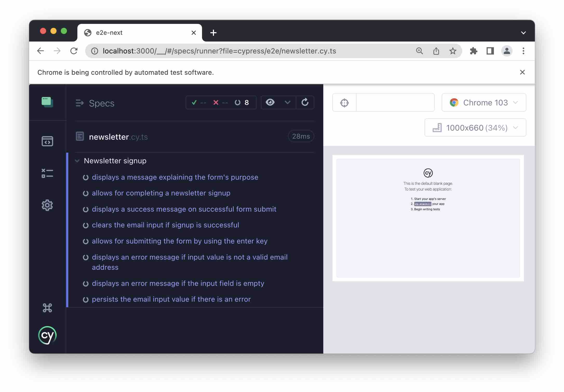This screenshot has height=392, width=564.
Task: Open the dropdown chevron next to eye icon
Action: 287,102
